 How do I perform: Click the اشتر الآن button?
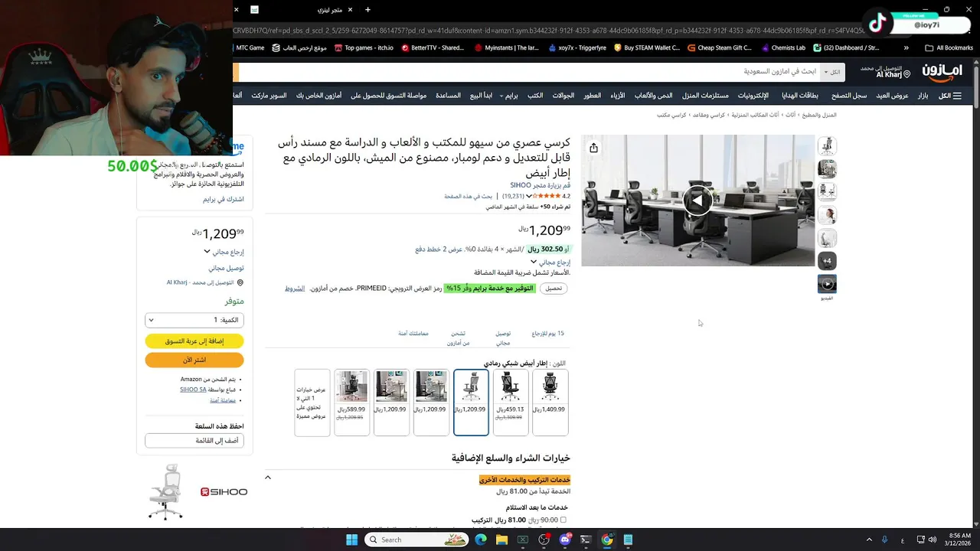(194, 360)
